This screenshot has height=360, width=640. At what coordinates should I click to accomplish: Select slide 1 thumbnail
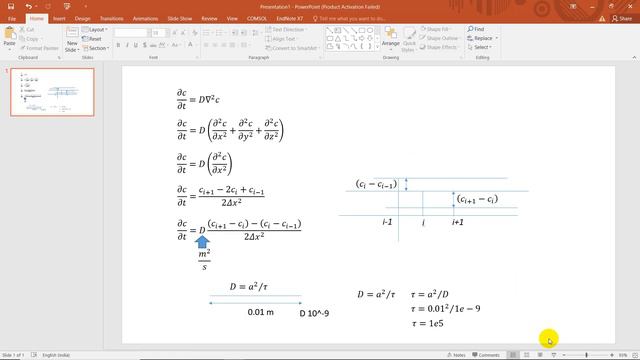tap(52, 92)
